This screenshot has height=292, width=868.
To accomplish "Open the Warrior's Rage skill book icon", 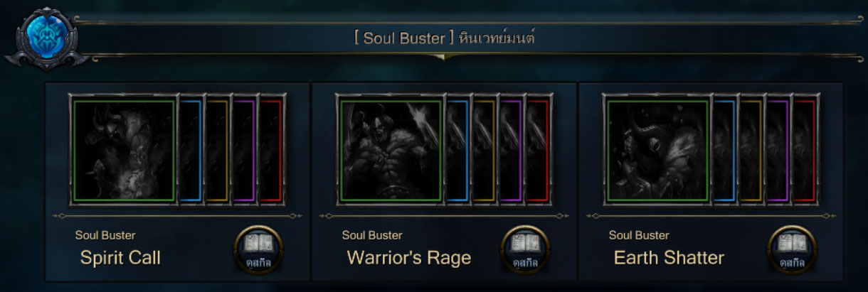I will [x=526, y=250].
